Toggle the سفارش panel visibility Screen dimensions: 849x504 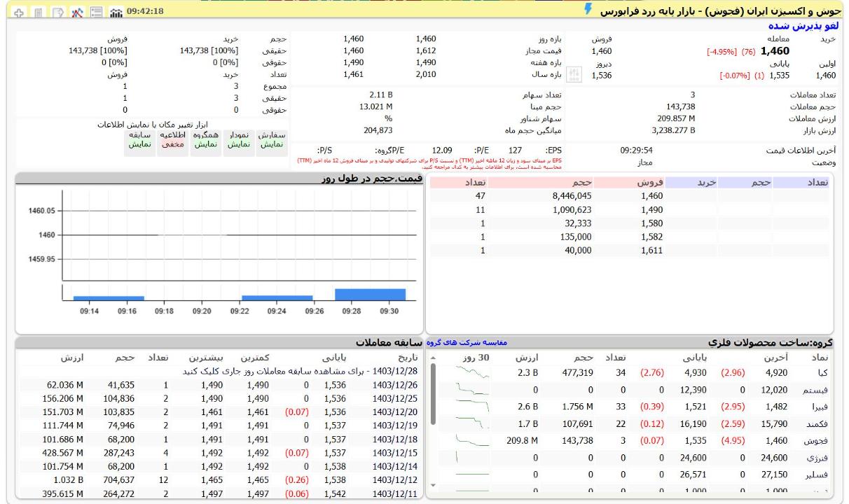pyautogui.click(x=272, y=139)
